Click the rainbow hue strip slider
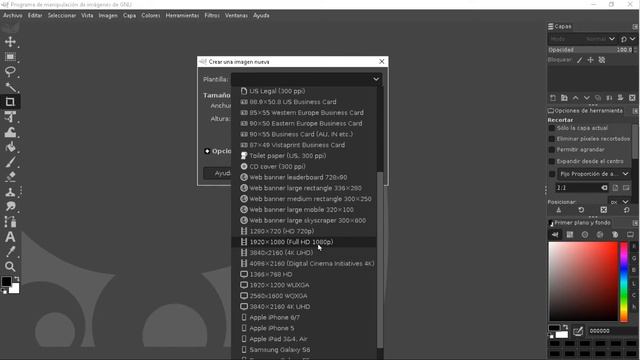The width and height of the screenshot is (640, 360). point(624,282)
